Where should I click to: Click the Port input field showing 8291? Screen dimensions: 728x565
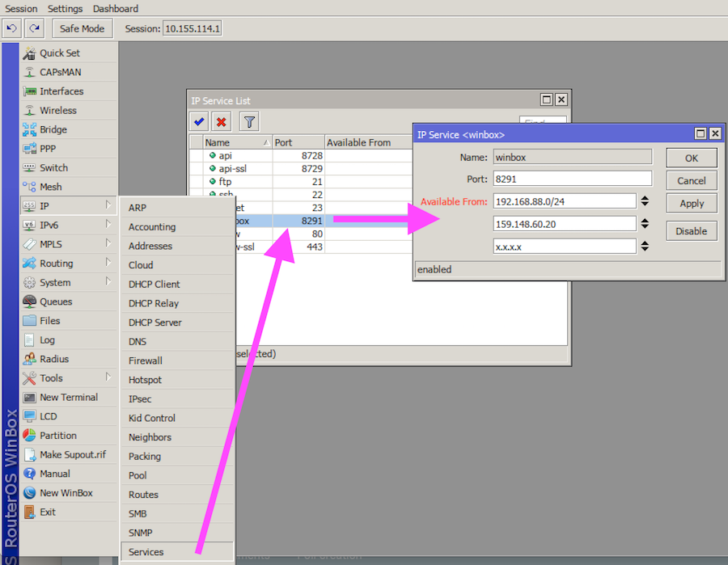(573, 179)
